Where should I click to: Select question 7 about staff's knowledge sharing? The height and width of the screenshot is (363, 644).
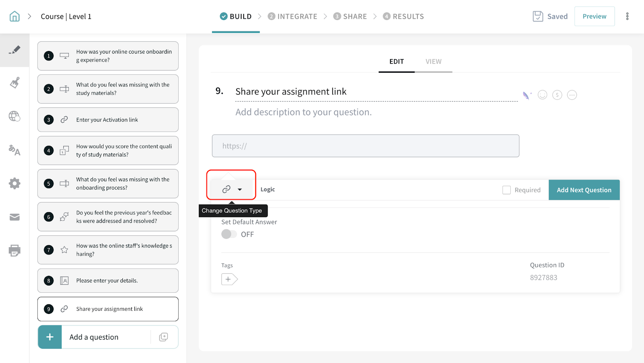pyautogui.click(x=108, y=250)
